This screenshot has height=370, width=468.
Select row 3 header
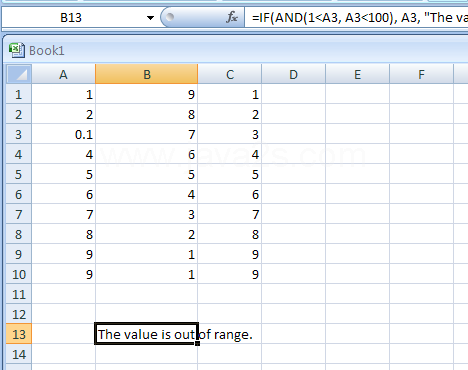(x=19, y=134)
